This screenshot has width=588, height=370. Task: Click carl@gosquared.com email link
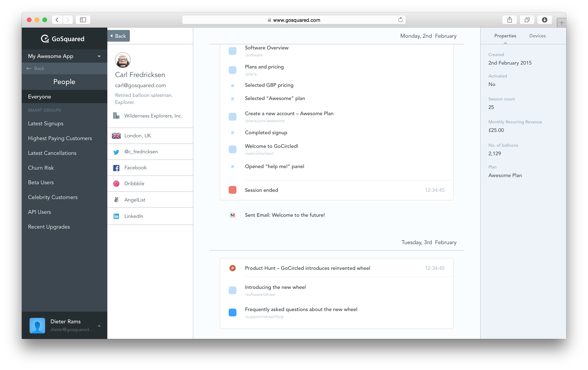pos(141,85)
